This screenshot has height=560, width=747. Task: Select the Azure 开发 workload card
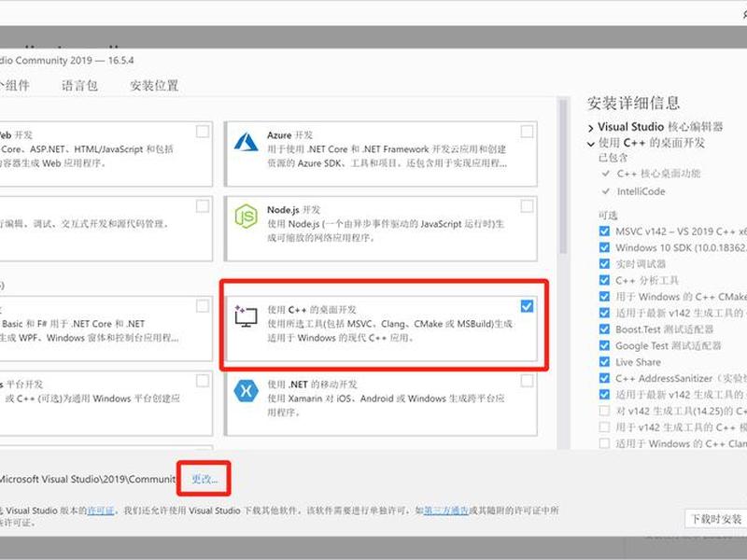[382, 154]
